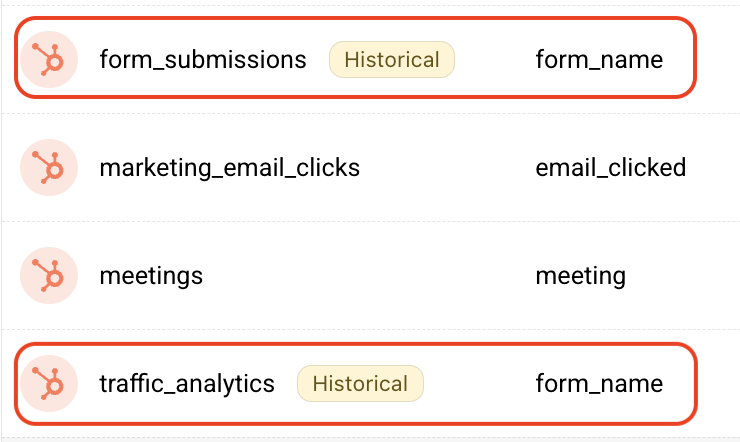740x442 pixels.
Task: Click empty space between meetings and meeting
Action: click(368, 275)
